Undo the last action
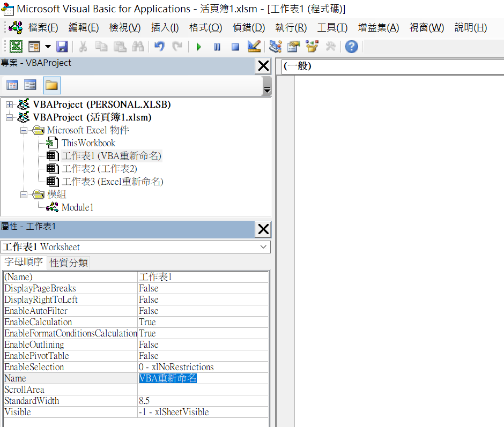Viewport: 504px width, 427px height. pyautogui.click(x=159, y=47)
